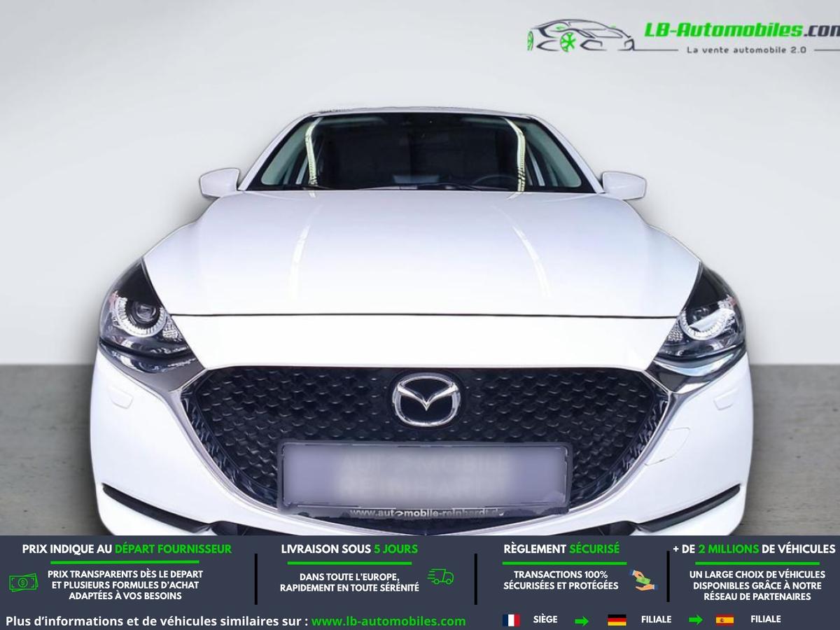The width and height of the screenshot is (840, 630).
Task: Click the green arrow after SIÈGE
Action: pos(582,620)
